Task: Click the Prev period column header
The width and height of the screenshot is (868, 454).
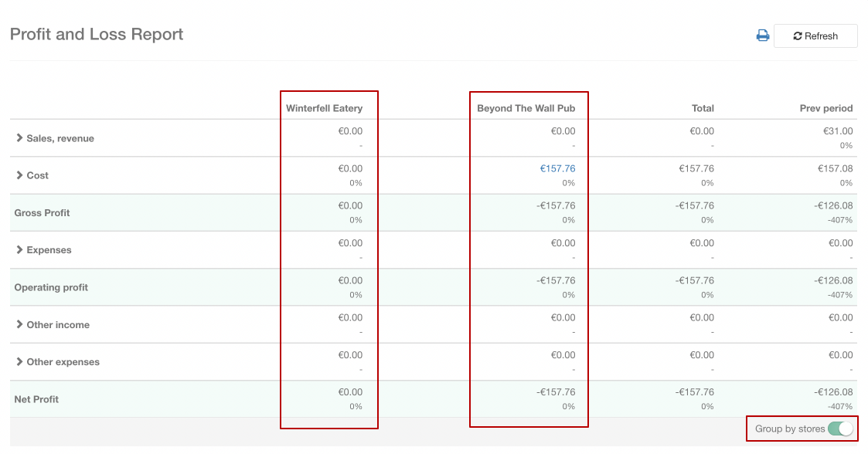Action: click(x=826, y=108)
